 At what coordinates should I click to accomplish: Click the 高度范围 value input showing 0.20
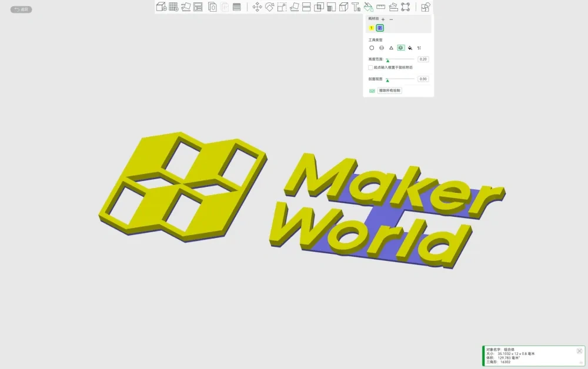point(423,59)
